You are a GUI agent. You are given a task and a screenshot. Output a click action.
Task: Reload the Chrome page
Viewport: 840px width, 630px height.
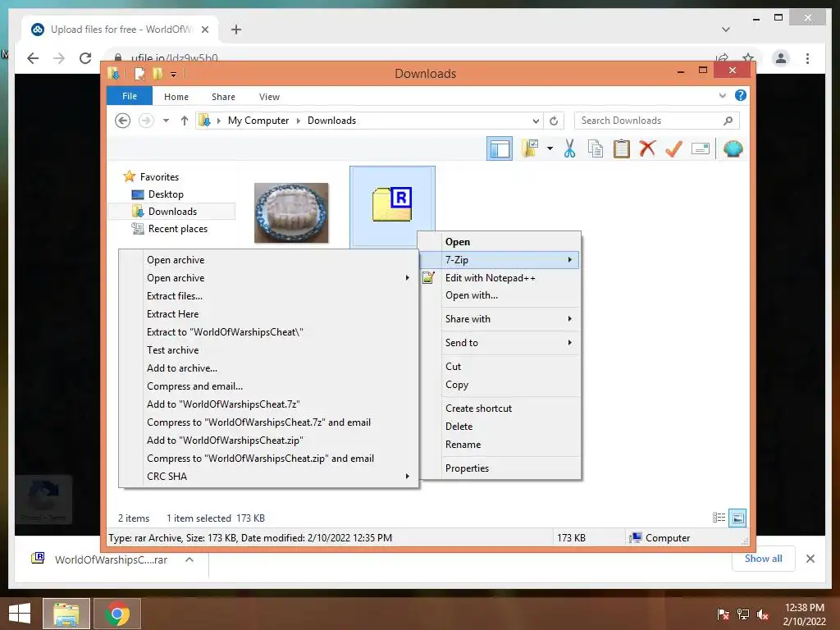pos(85,58)
